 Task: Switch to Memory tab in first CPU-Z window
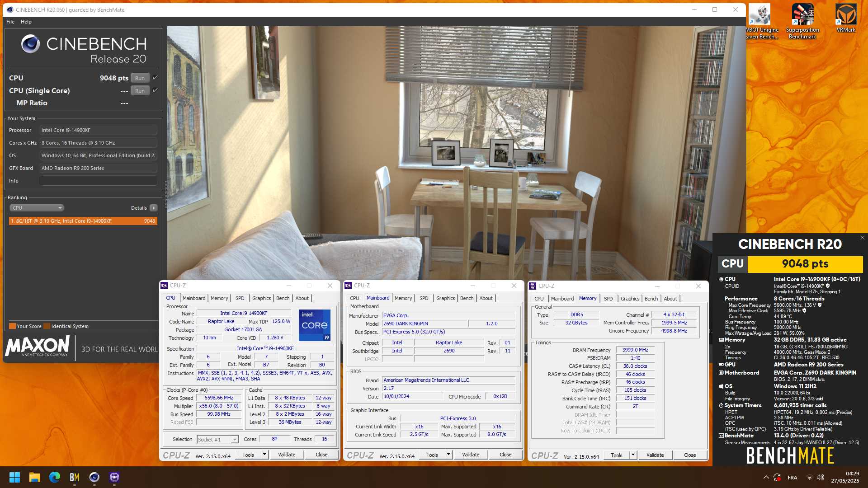219,298
